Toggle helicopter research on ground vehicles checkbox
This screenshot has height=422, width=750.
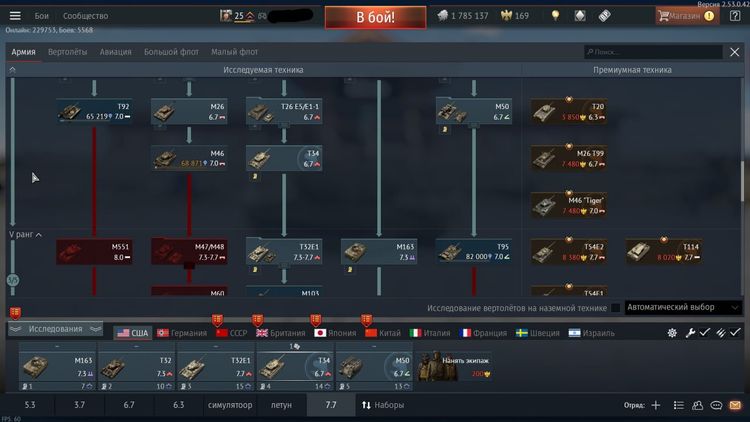(616, 307)
